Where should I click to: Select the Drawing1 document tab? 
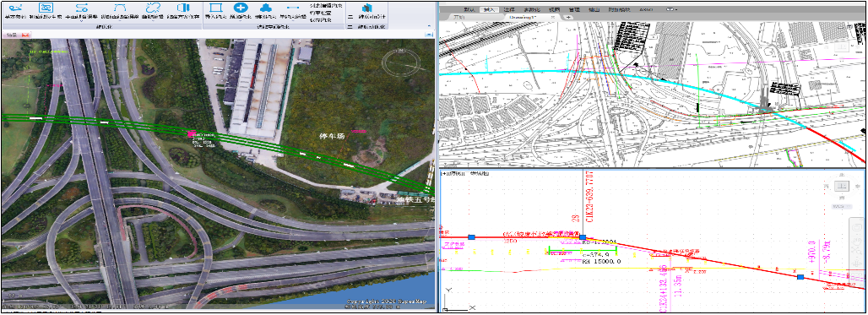[x=524, y=18]
